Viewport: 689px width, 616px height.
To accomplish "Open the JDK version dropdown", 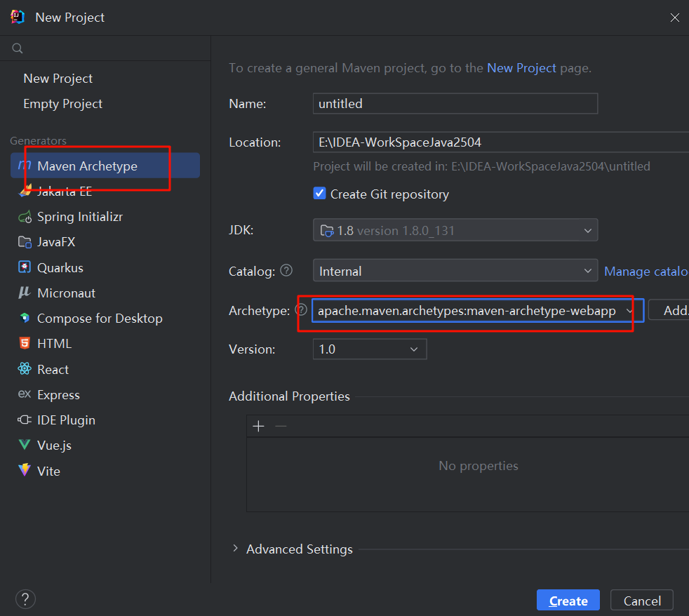I will click(455, 230).
